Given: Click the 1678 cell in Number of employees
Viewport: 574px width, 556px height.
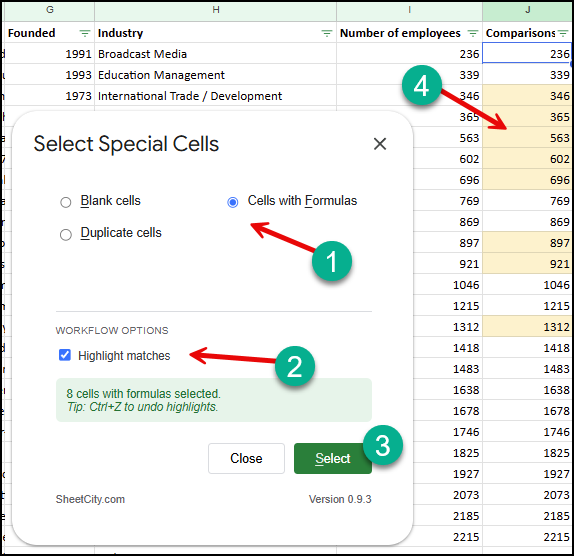Looking at the screenshot, I should coord(447,411).
